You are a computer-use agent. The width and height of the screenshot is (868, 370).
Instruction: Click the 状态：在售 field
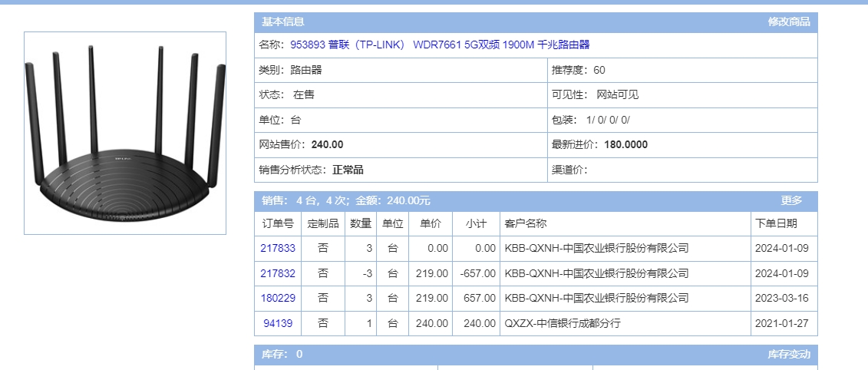401,94
